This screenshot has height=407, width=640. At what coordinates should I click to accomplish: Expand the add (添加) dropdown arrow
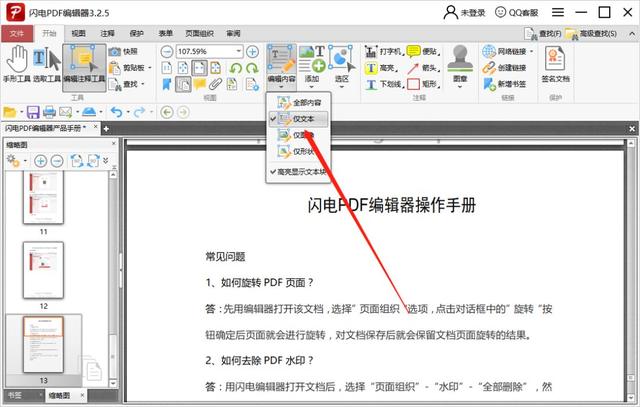point(312,87)
